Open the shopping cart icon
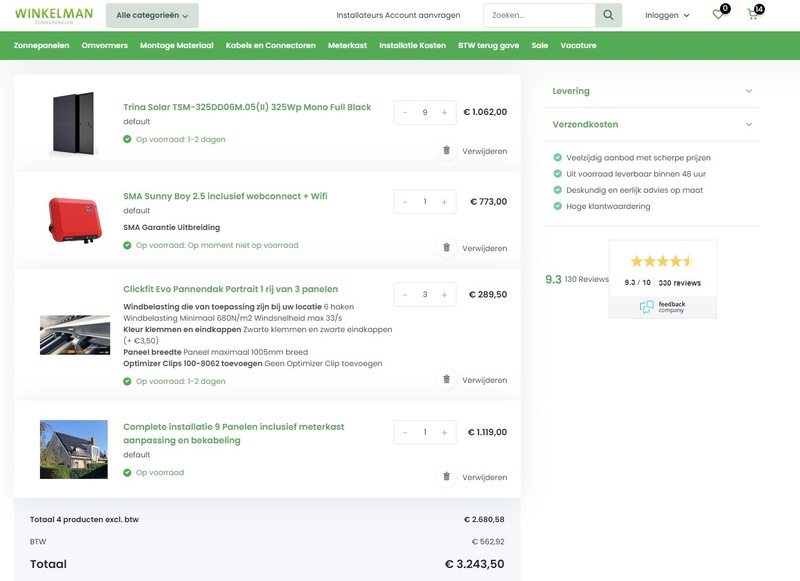The image size is (800, 581). (753, 15)
